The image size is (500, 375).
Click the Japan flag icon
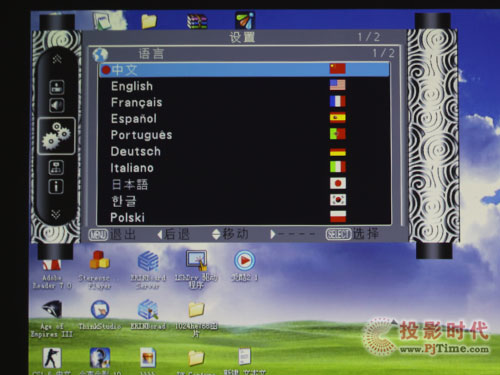point(338,183)
